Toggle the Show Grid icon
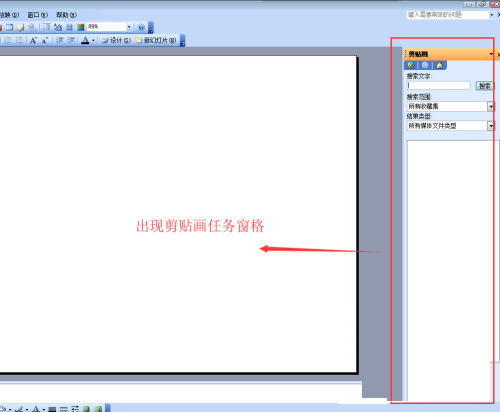 click(69, 27)
